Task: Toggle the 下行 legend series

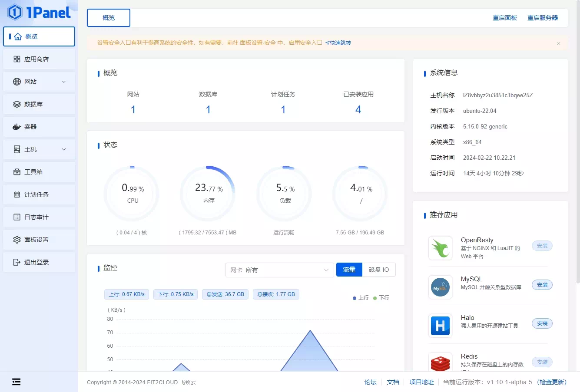Action: (381, 298)
